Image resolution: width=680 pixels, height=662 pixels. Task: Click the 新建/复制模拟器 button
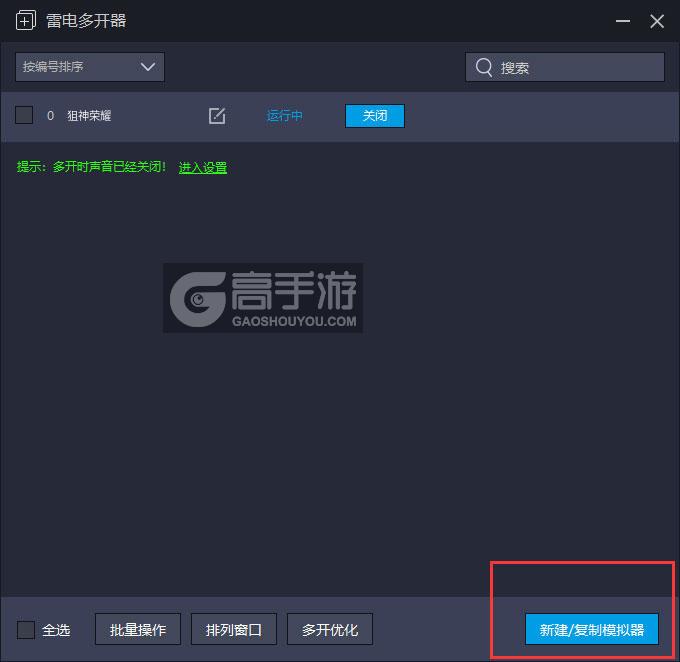(592, 629)
